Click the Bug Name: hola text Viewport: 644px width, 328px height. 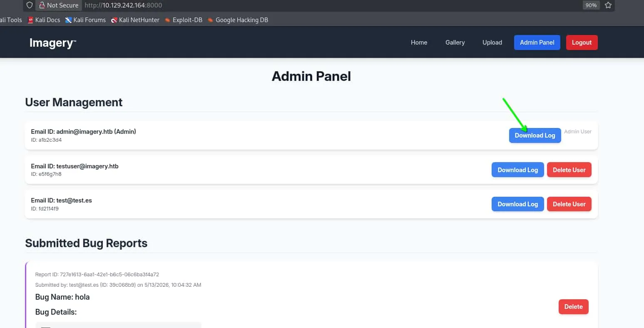tap(62, 297)
